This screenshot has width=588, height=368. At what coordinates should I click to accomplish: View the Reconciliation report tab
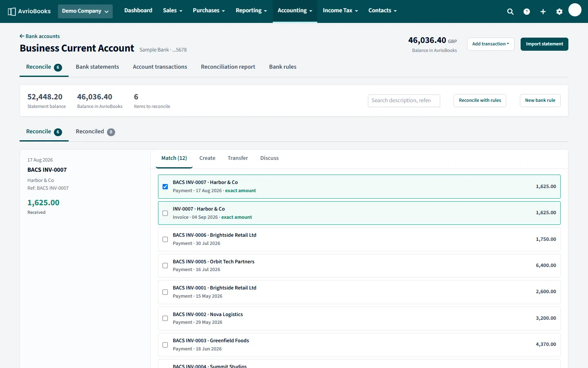[x=228, y=67]
